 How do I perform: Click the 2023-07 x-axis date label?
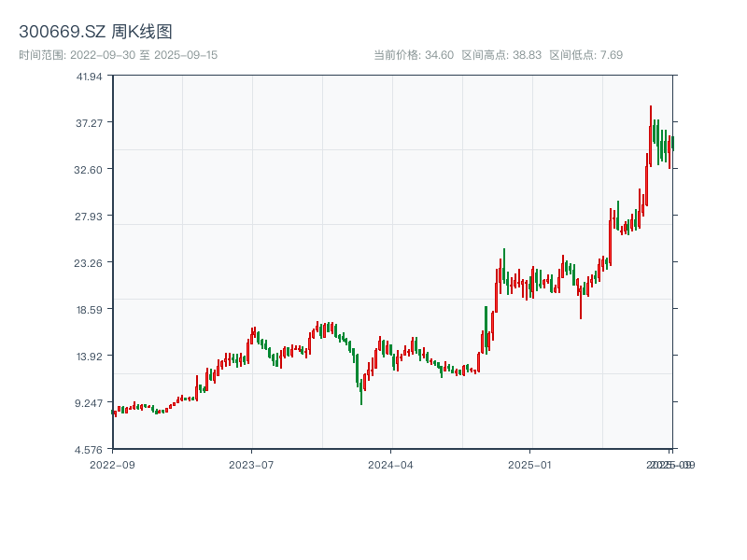(251, 464)
